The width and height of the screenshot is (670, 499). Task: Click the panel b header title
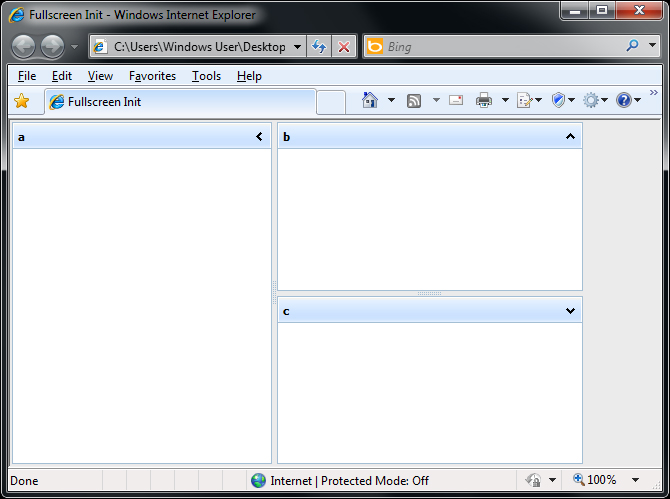pyautogui.click(x=287, y=137)
